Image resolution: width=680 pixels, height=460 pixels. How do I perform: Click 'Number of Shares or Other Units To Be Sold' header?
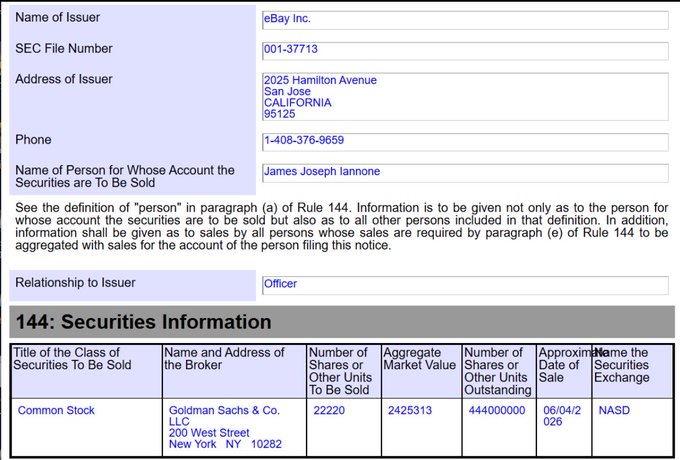tap(344, 371)
